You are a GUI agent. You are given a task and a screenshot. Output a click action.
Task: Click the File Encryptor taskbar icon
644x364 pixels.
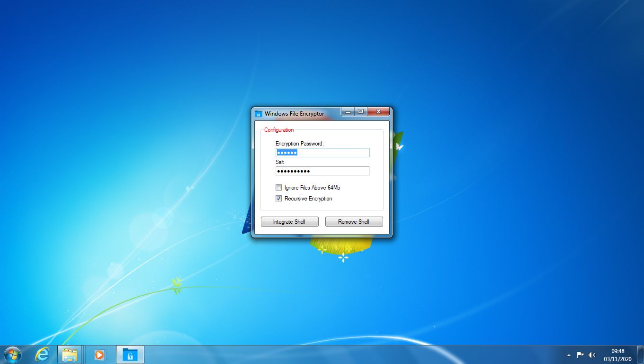[130, 355]
